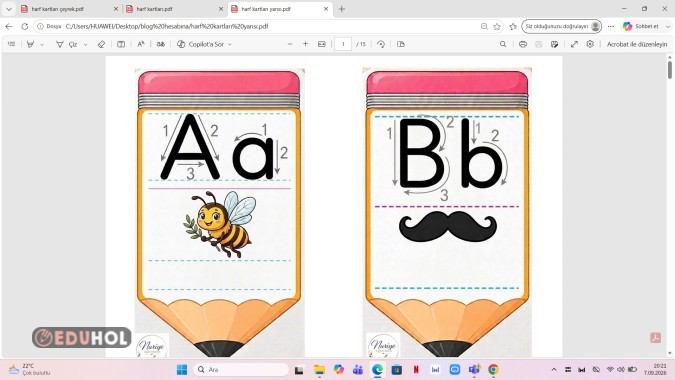Click the save PDF icon
This screenshot has width=675, height=380.
tap(538, 44)
